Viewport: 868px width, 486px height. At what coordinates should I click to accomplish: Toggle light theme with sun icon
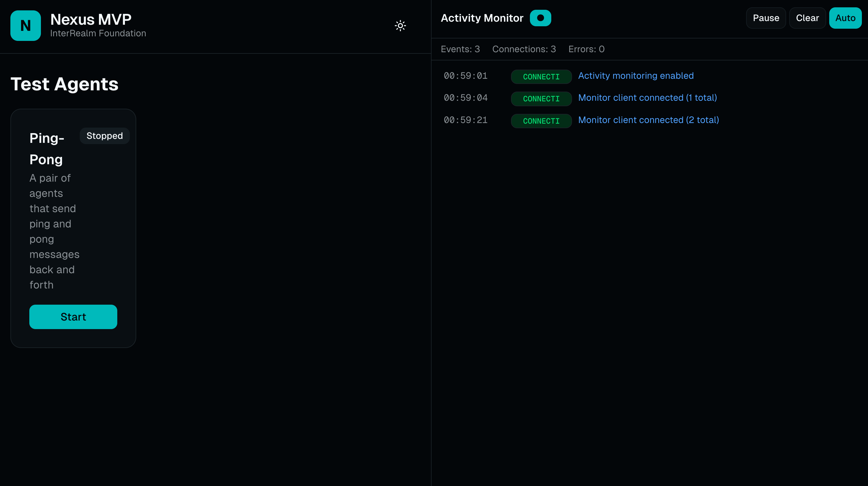point(400,26)
